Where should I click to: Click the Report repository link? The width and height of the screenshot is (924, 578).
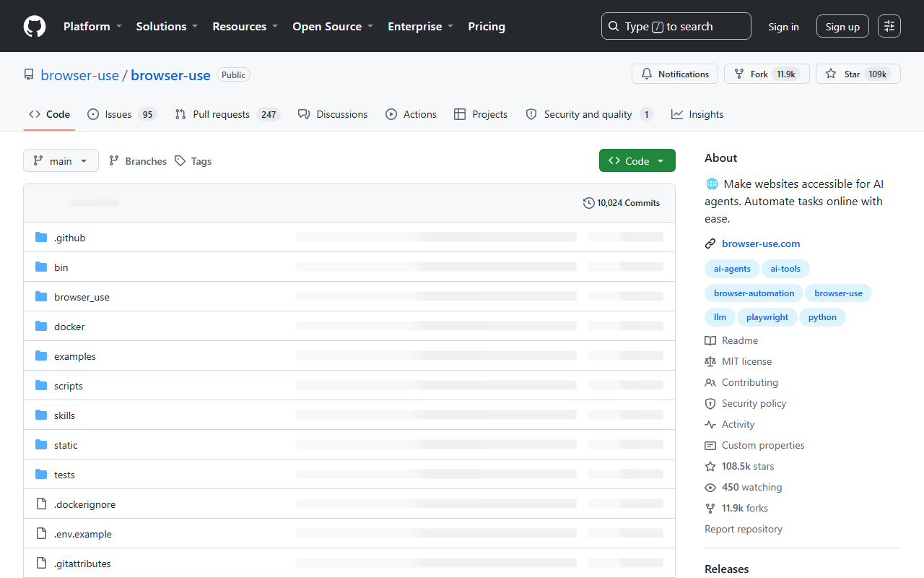click(744, 530)
